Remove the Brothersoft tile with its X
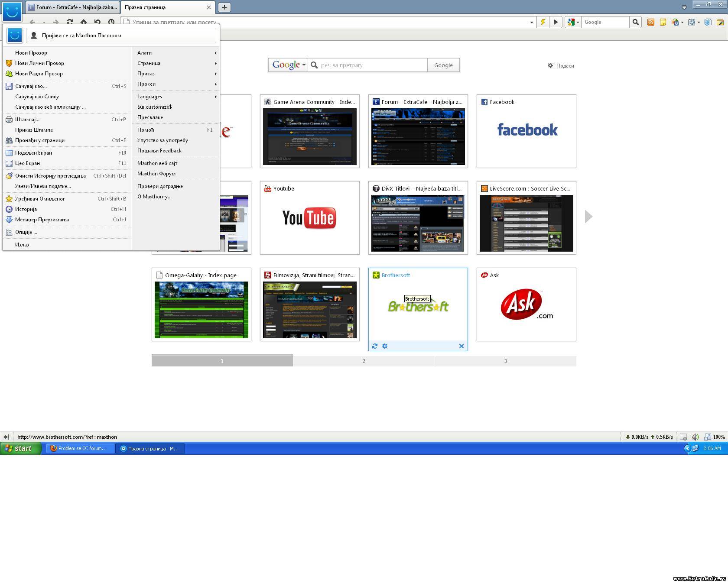Viewport: 728px width, 583px height. click(x=461, y=346)
